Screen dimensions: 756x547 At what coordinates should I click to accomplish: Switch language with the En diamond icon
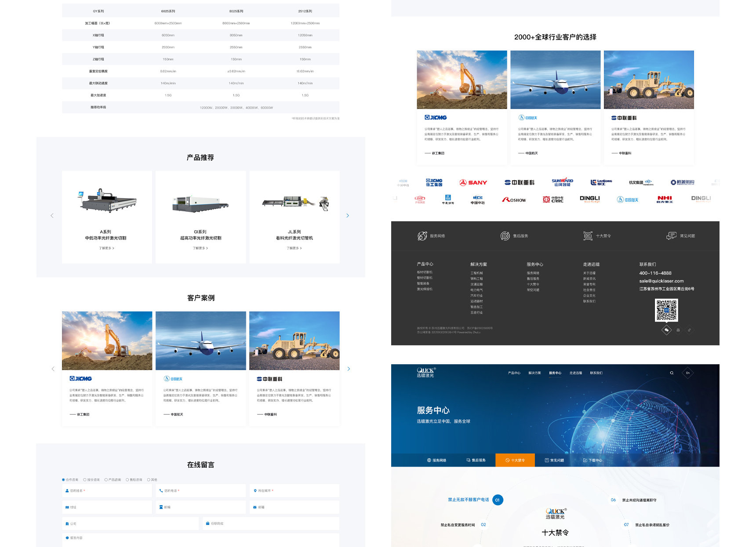(688, 373)
